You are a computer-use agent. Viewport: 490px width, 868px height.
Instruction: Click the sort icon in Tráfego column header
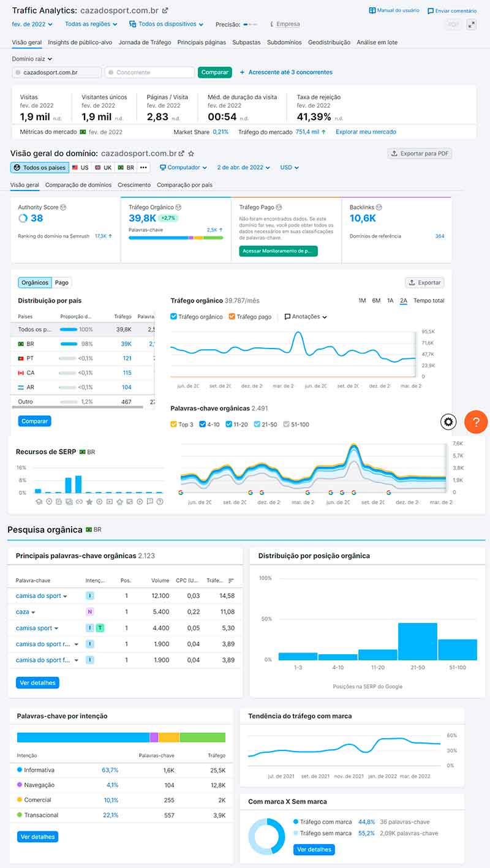pos(231,581)
